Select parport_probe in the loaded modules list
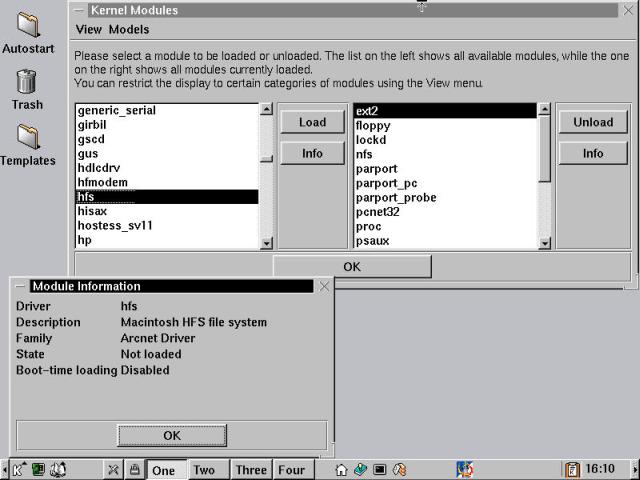The width and height of the screenshot is (640, 480). tap(395, 198)
